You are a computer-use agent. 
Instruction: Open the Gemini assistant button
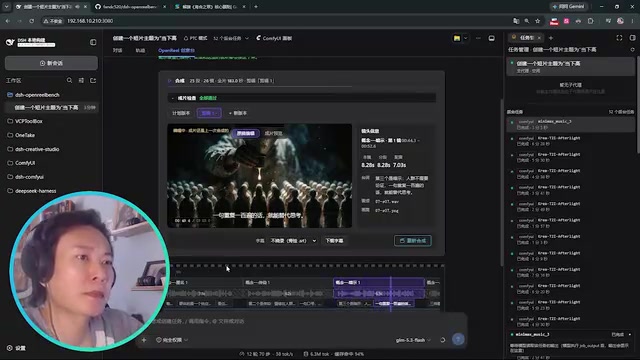coord(569,7)
